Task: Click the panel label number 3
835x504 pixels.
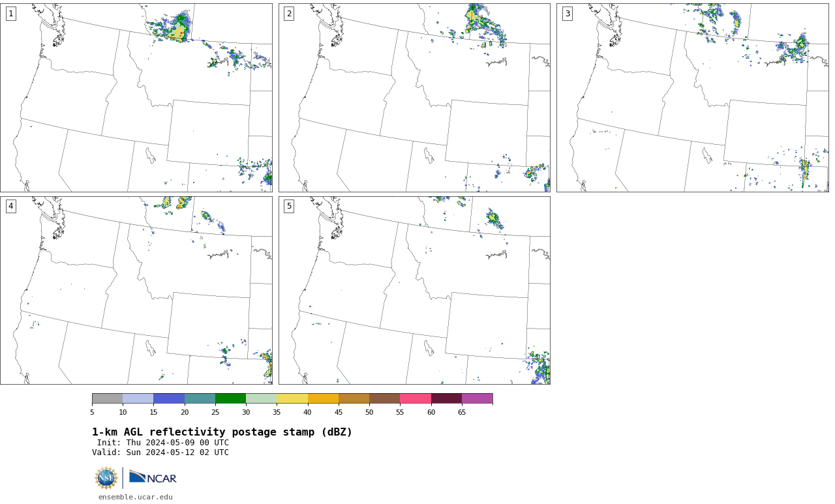Action: pos(568,14)
